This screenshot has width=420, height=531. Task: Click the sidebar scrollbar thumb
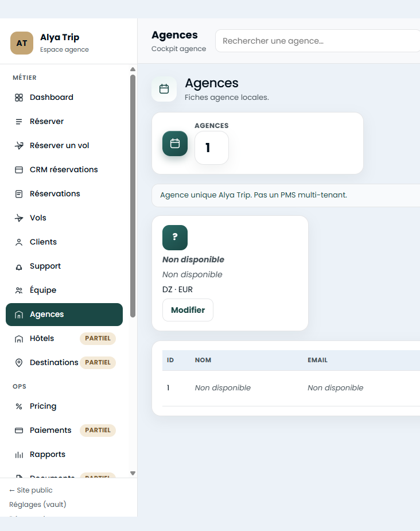(133, 196)
